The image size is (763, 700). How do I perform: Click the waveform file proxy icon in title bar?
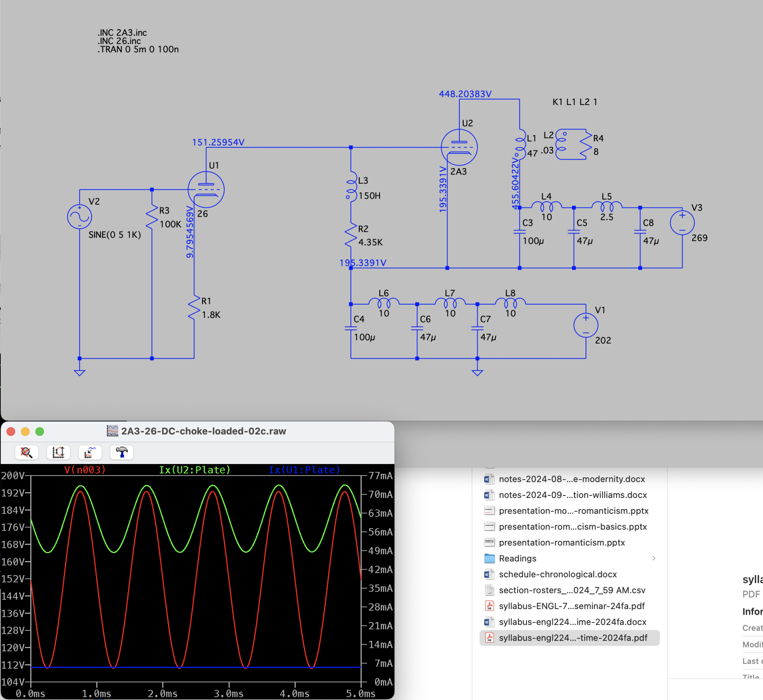(x=113, y=431)
